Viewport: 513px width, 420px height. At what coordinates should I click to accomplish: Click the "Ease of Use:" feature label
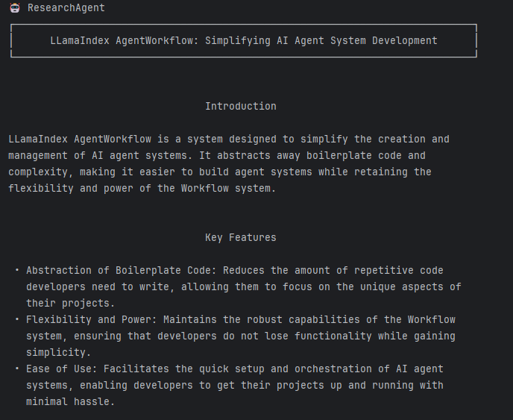point(62,369)
